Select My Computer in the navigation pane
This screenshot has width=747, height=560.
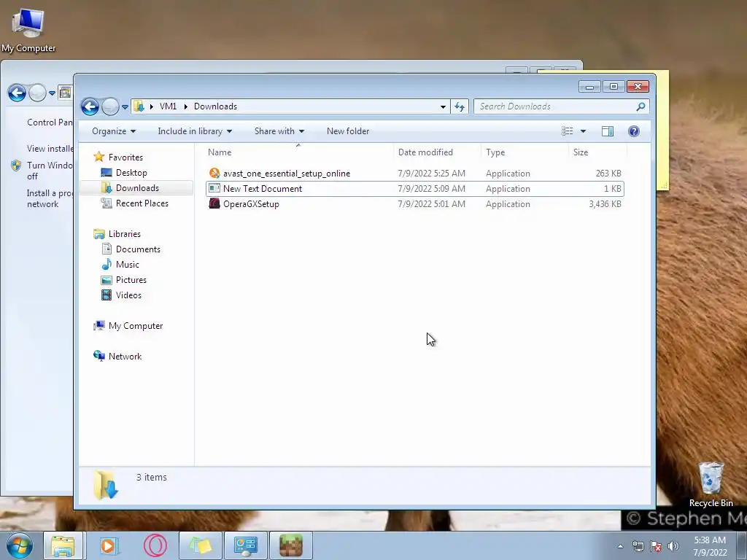coord(135,326)
